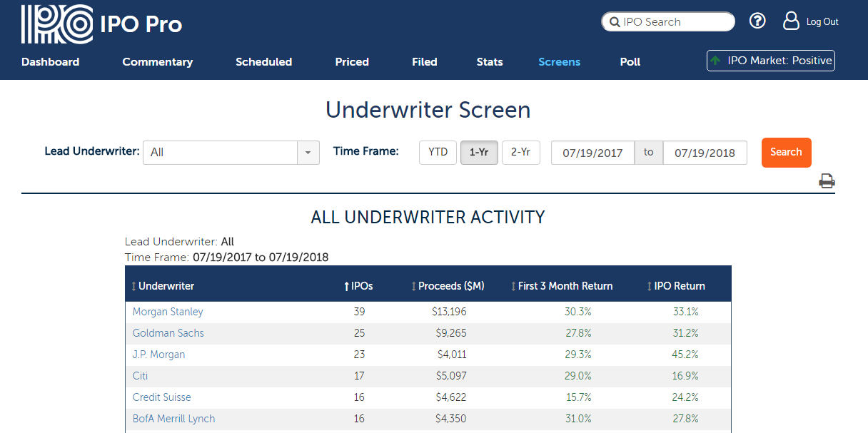Select the YTD time frame
Screen dimensions: 868x433
click(438, 153)
